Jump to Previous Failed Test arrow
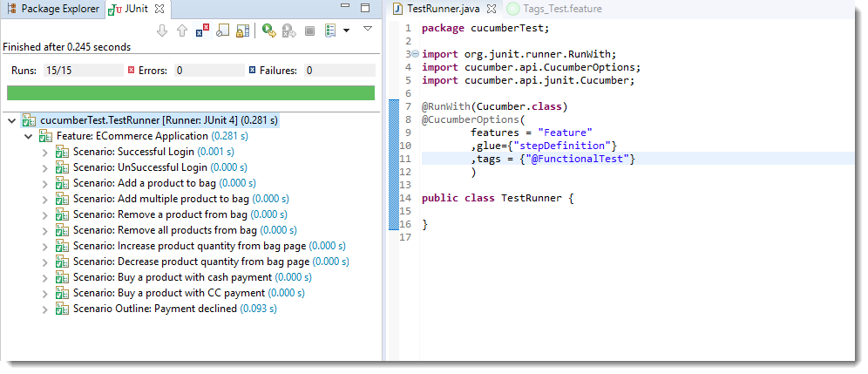 coord(182,31)
